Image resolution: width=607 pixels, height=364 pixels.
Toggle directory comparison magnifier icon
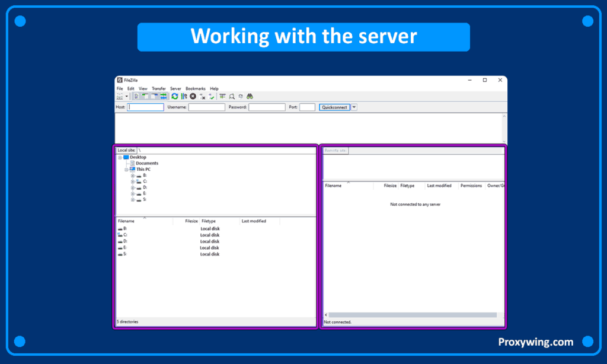click(232, 97)
